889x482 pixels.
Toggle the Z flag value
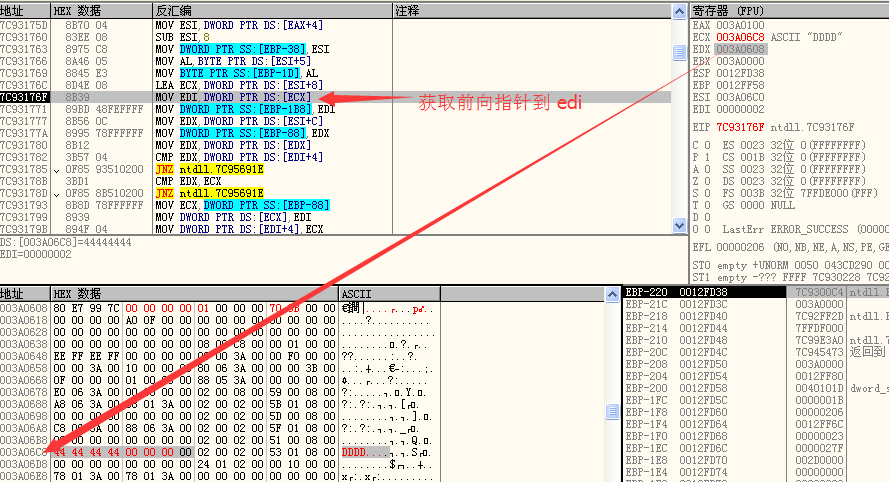(705, 180)
